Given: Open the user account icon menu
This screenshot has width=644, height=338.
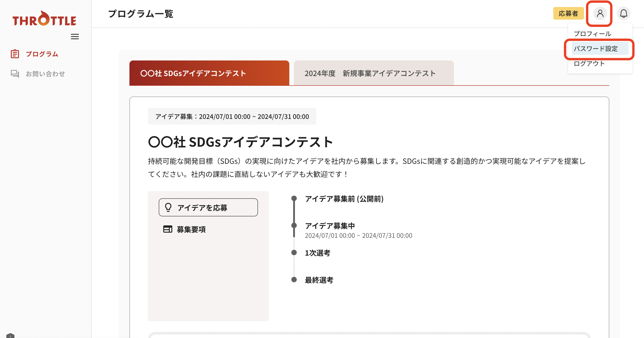Looking at the screenshot, I should tap(600, 14).
